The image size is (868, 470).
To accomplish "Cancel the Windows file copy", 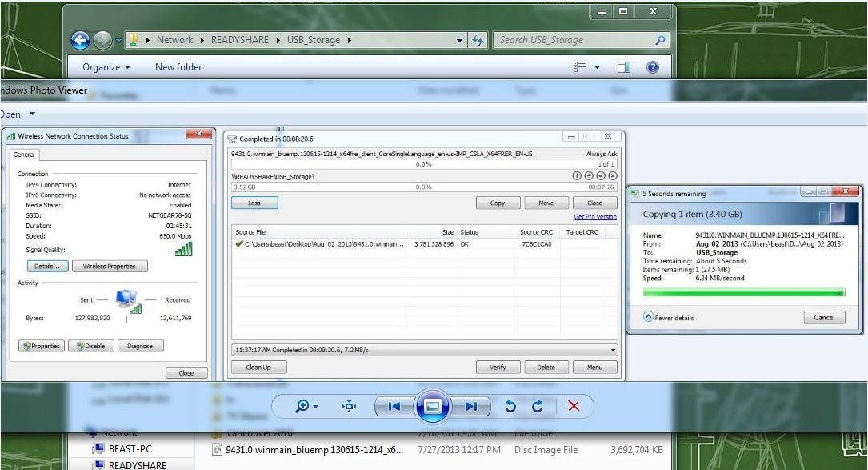I will (824, 318).
